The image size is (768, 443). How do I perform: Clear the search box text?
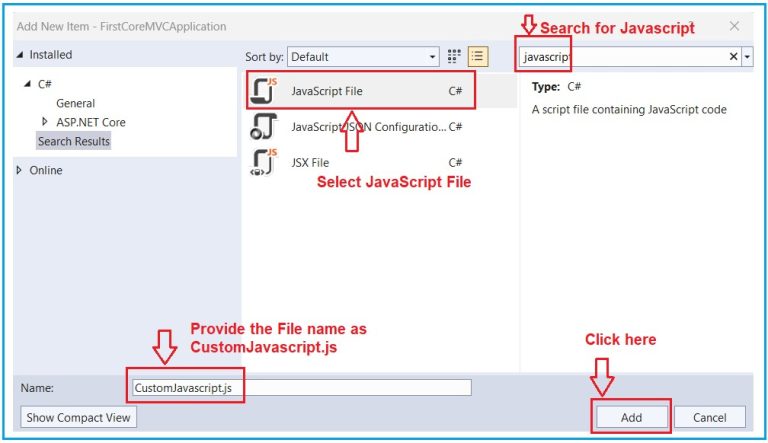733,57
